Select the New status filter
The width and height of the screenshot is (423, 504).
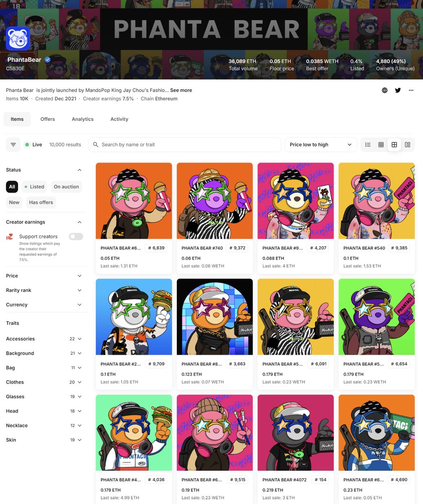tap(14, 202)
